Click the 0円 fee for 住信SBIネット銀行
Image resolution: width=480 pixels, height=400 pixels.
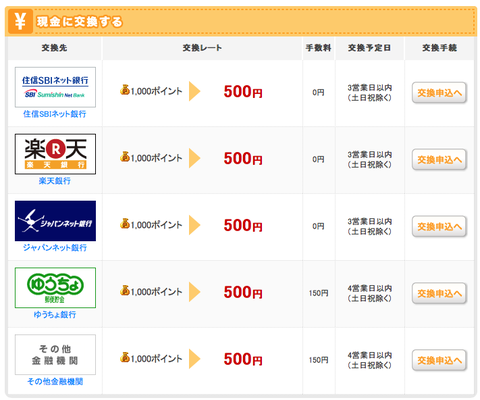click(x=318, y=93)
